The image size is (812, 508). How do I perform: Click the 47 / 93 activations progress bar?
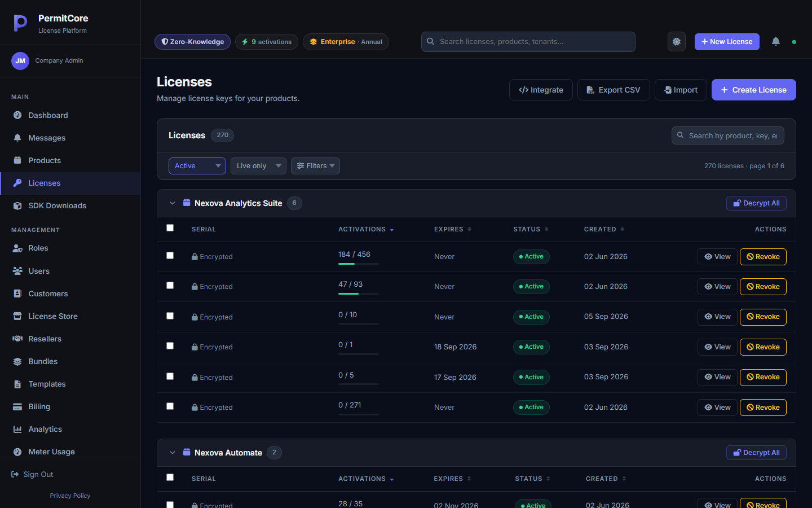pyautogui.click(x=359, y=294)
